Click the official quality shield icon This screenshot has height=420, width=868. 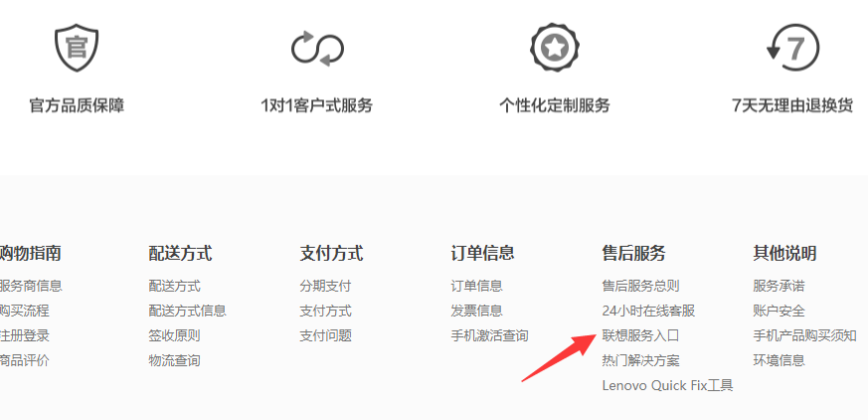[x=77, y=48]
